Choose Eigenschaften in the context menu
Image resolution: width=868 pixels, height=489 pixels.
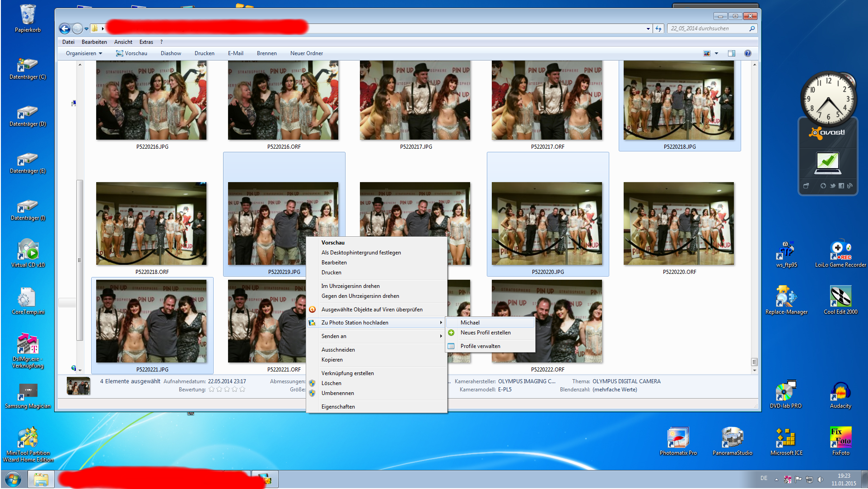[338, 407]
